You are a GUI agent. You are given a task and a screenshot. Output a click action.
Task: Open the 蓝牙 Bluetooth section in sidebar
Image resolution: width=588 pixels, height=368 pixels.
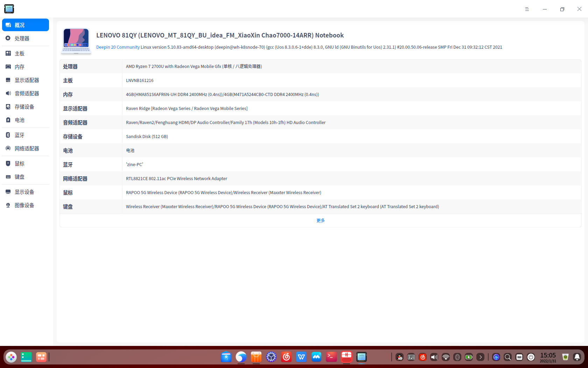(26, 135)
